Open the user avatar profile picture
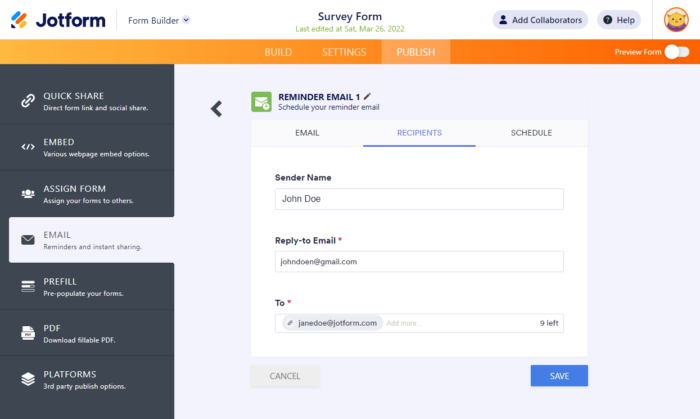The width and height of the screenshot is (700, 419). coord(676,20)
